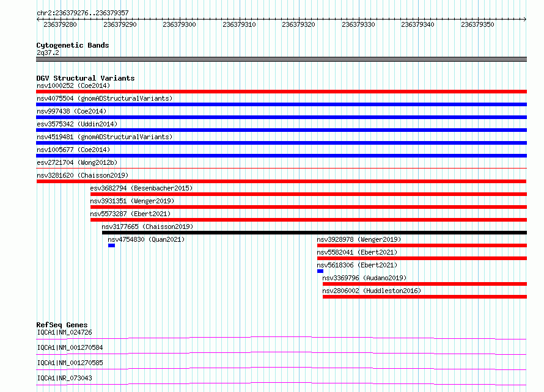Click the RefSeq Genes track title
544x392 pixels.
(x=62, y=325)
